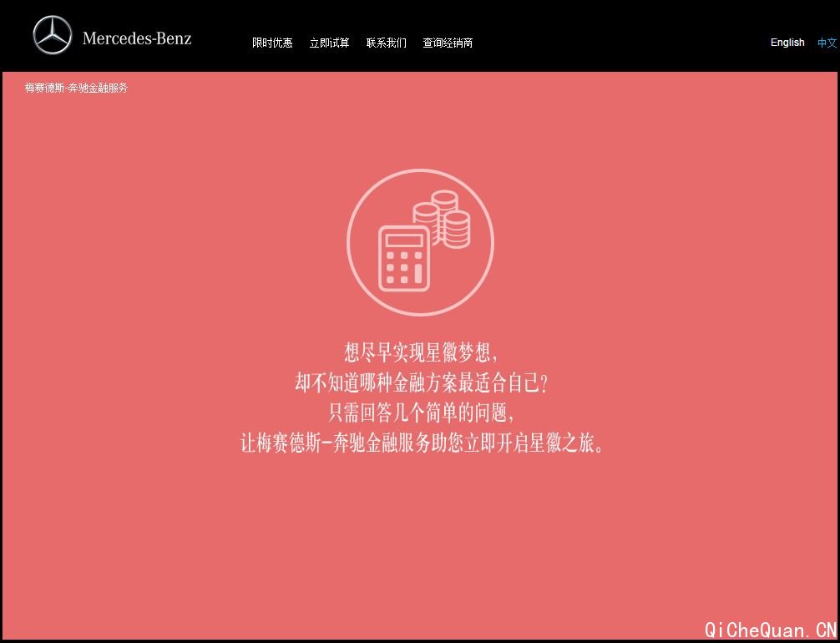840x643 pixels.
Task: Click the 梅赛德斯-奔驰金融服务 breadcrumb text
Action: [76, 88]
